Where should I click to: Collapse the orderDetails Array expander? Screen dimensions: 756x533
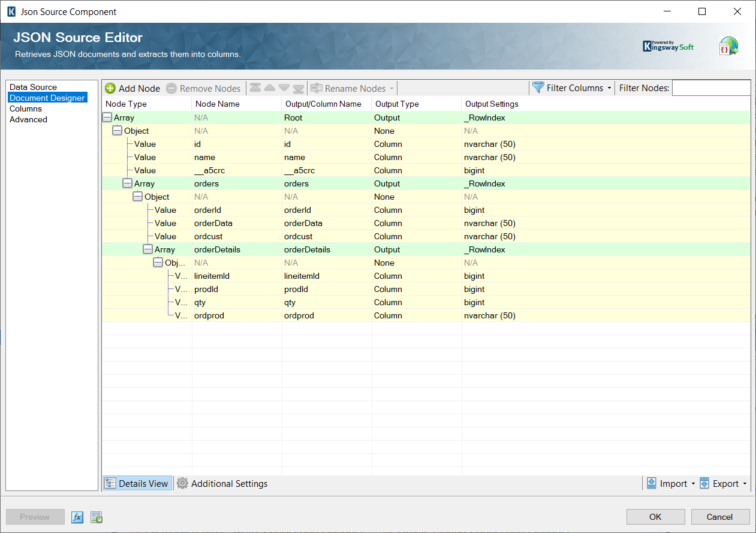[147, 249]
